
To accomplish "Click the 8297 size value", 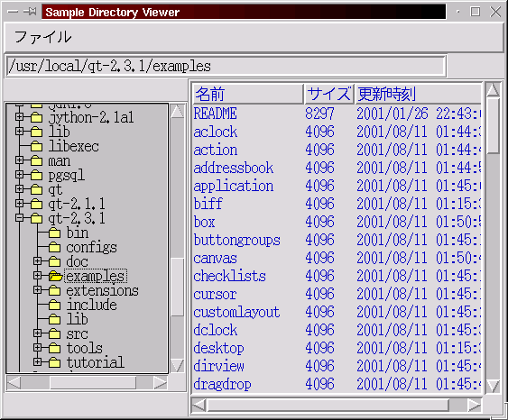I will point(319,114).
